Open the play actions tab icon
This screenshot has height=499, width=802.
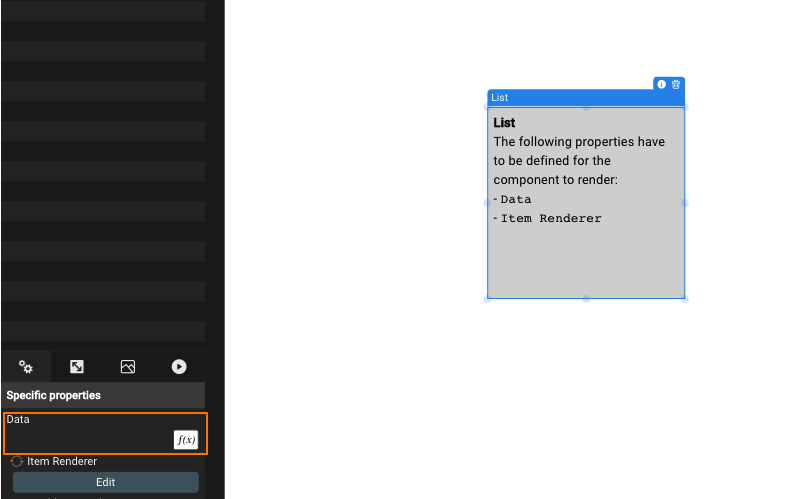tap(179, 367)
